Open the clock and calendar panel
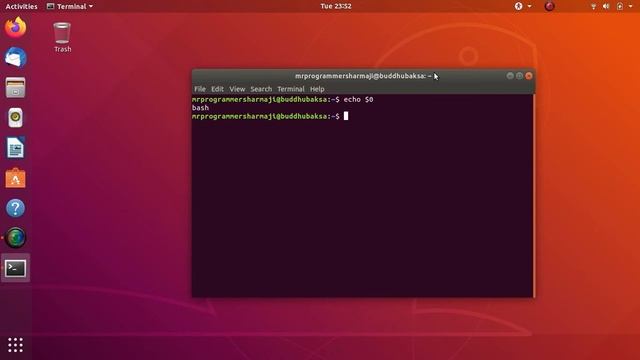 point(336,6)
